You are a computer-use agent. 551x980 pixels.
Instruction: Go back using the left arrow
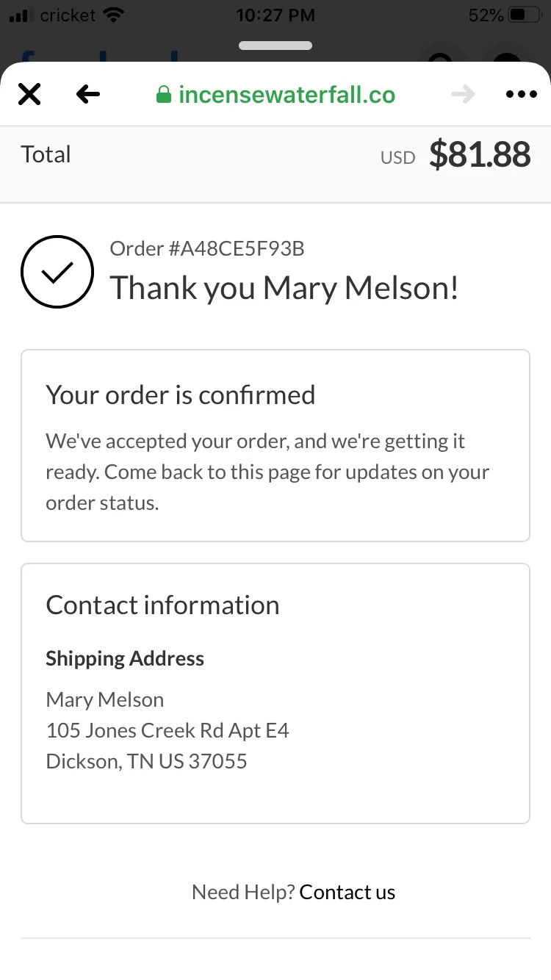point(88,94)
